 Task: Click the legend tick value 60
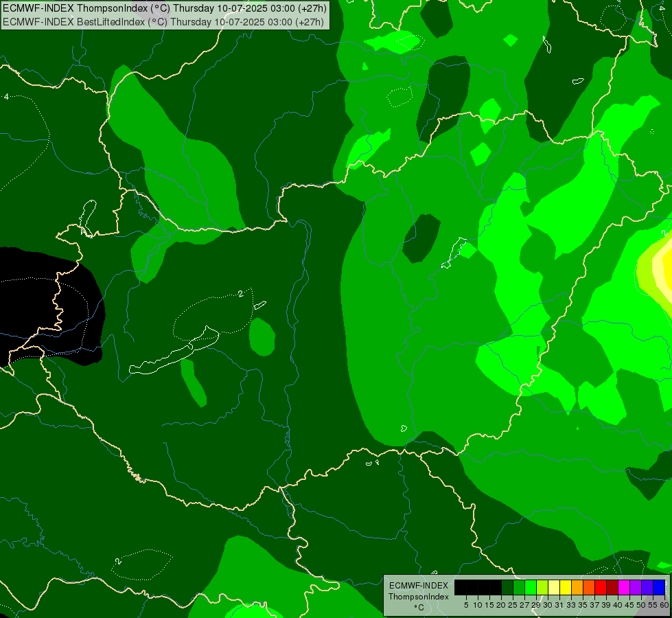click(664, 605)
